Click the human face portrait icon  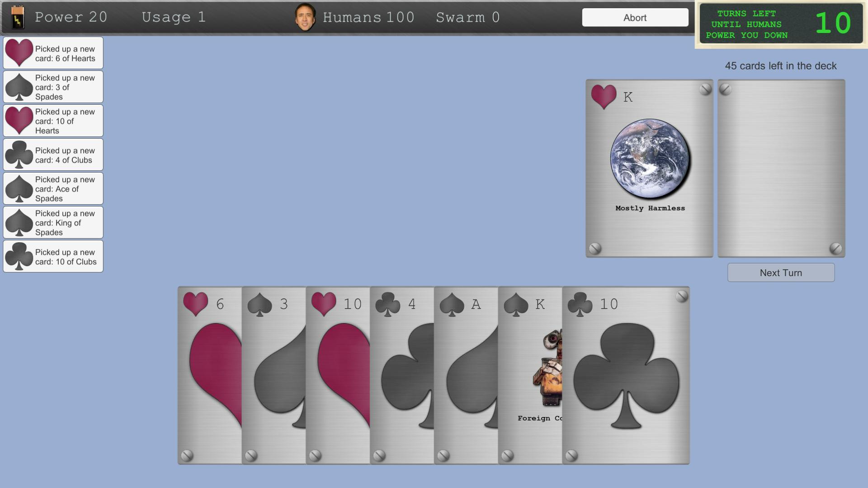pyautogui.click(x=305, y=17)
